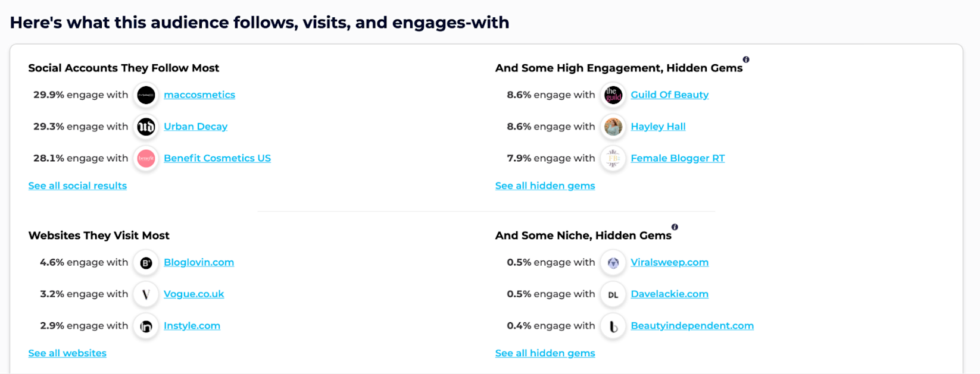This screenshot has height=374, width=980.
Task: Click info icon beside High Engagement, Hidden Gems
Action: pos(746,59)
